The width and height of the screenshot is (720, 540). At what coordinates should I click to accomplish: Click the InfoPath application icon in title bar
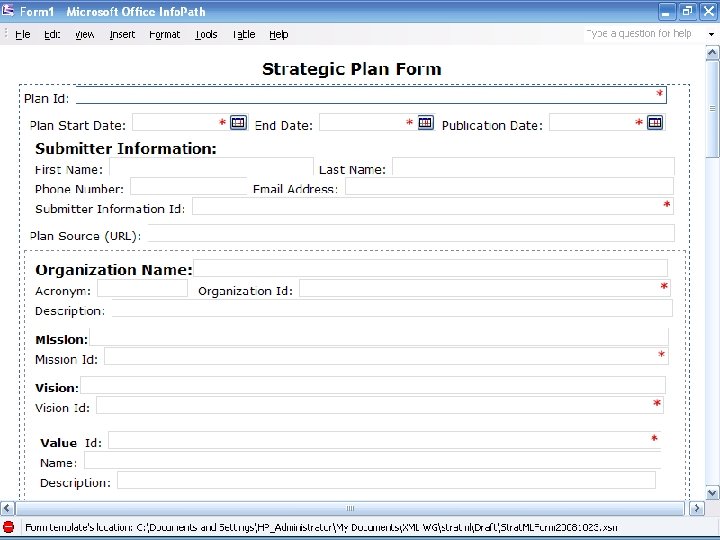(x=8, y=10)
